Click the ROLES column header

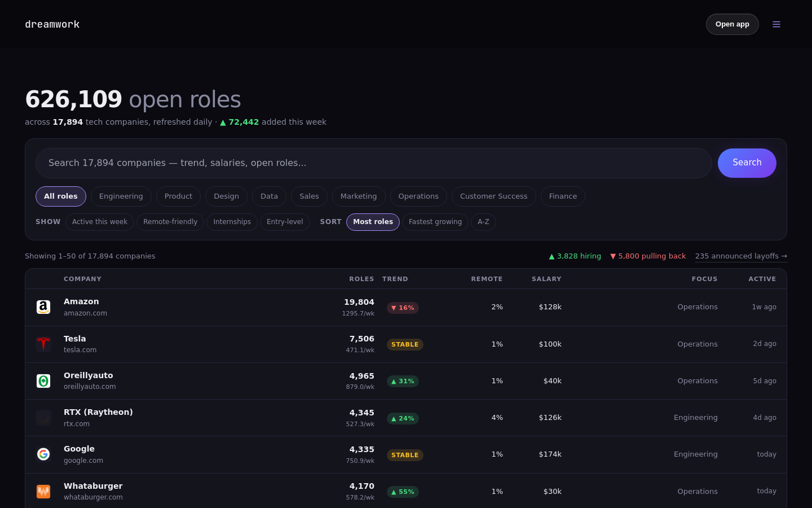(361, 279)
